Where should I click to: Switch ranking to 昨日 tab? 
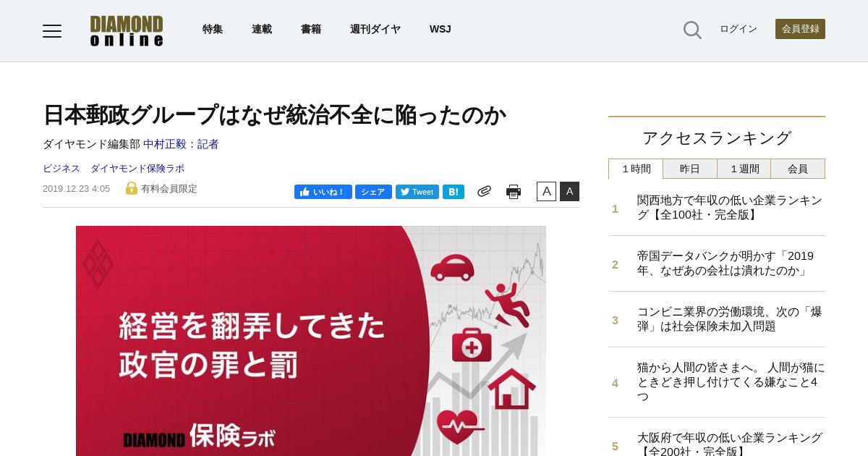tap(690, 169)
